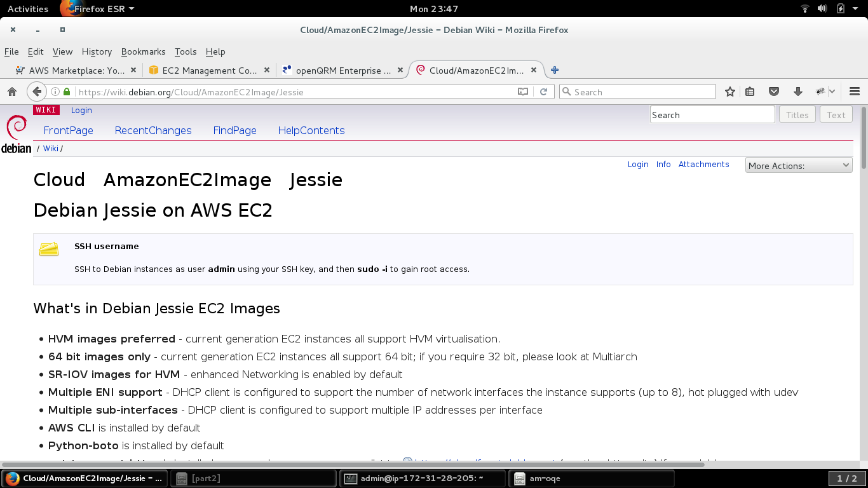Screen dimensions: 868x488
Task: Click the Text search button
Action: pos(836,114)
